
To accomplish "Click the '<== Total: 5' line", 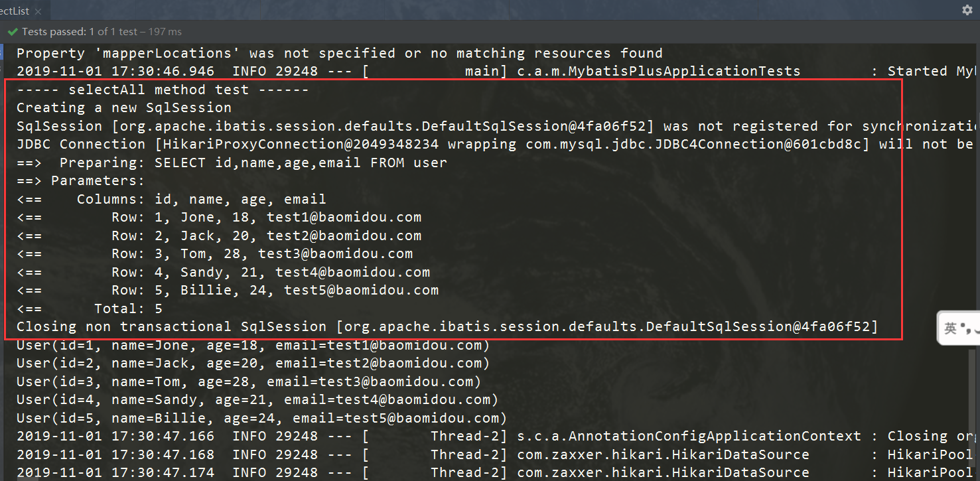I will [x=90, y=309].
